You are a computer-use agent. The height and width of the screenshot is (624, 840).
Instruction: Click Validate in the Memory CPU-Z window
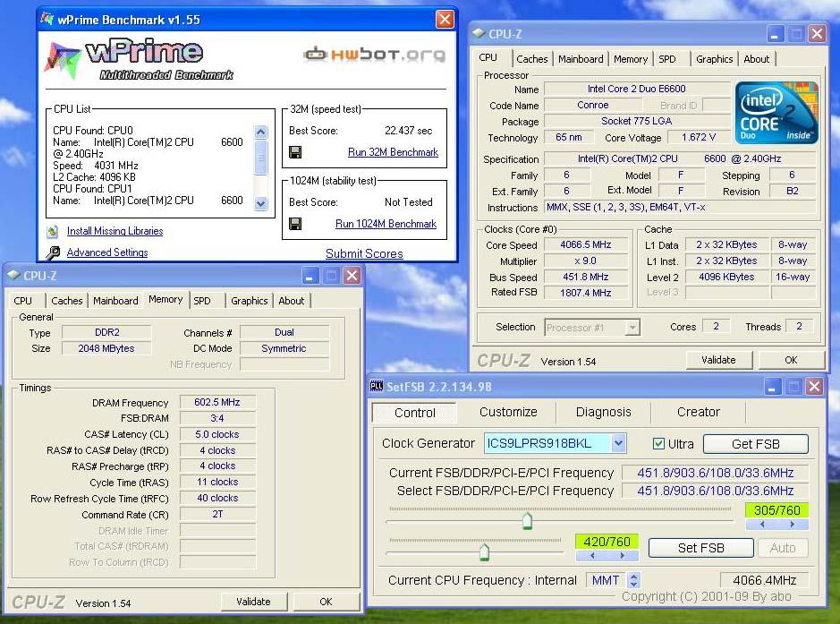pyautogui.click(x=253, y=602)
